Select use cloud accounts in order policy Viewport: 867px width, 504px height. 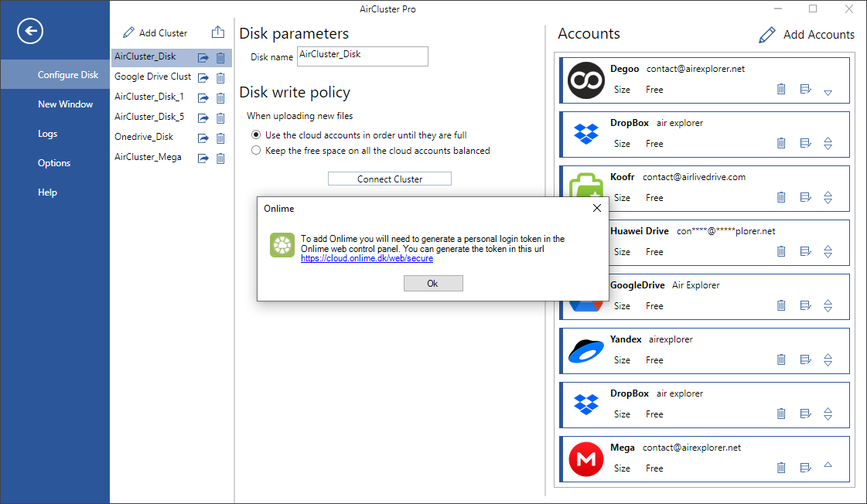tap(256, 134)
